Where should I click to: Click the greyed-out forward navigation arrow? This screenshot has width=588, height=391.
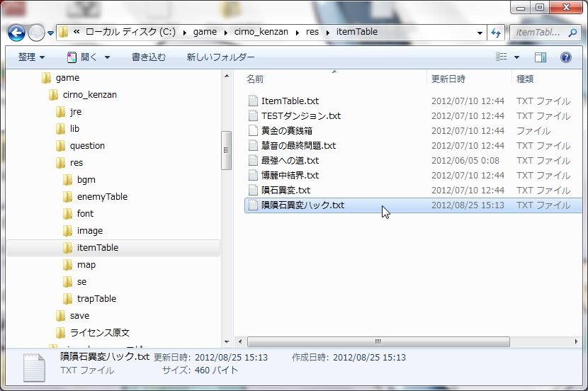[x=36, y=33]
